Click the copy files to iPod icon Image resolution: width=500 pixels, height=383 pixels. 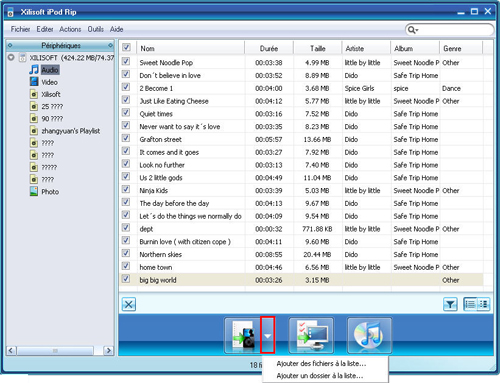point(243,335)
